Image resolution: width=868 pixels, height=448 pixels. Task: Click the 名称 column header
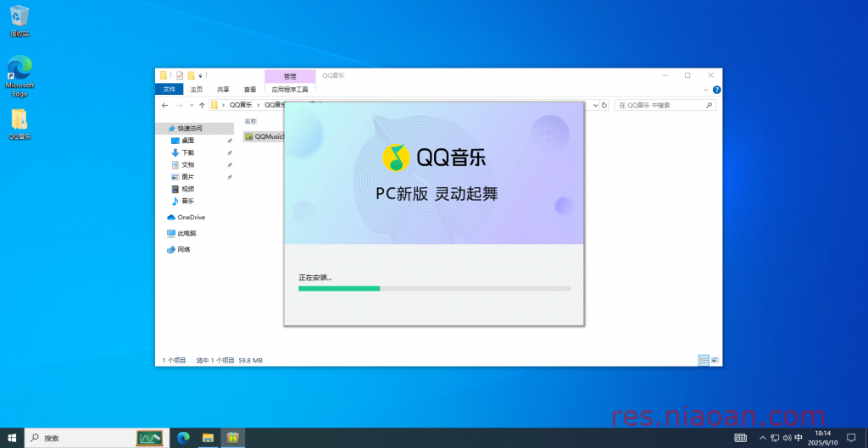pos(251,121)
